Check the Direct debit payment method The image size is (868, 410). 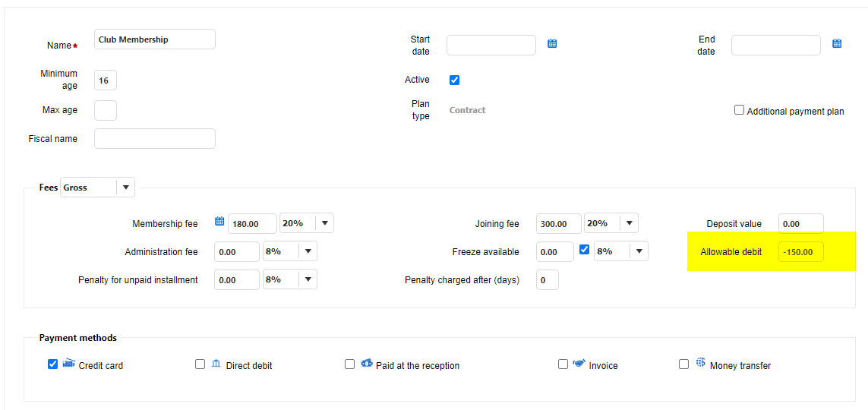[200, 364]
